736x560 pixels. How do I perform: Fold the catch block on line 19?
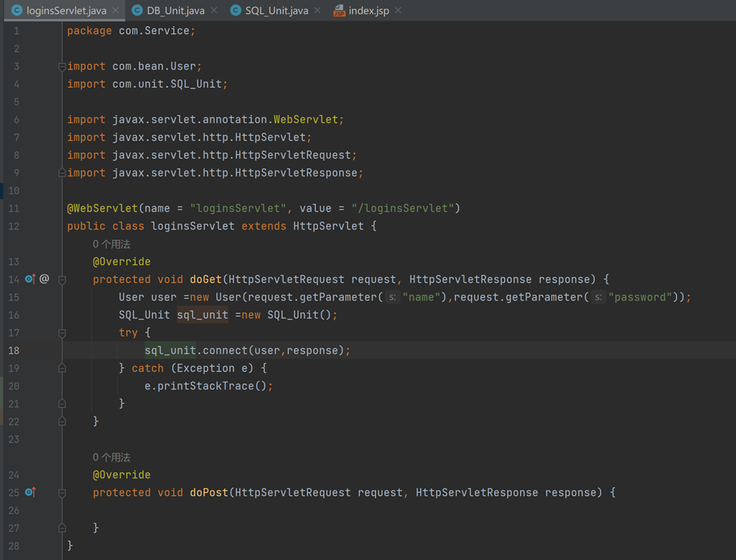click(x=62, y=369)
